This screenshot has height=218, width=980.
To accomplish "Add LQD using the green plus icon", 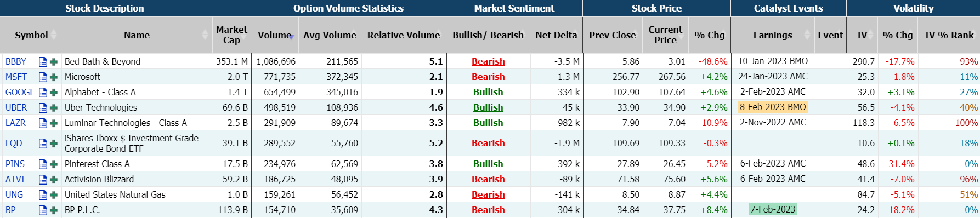I will [x=54, y=144].
